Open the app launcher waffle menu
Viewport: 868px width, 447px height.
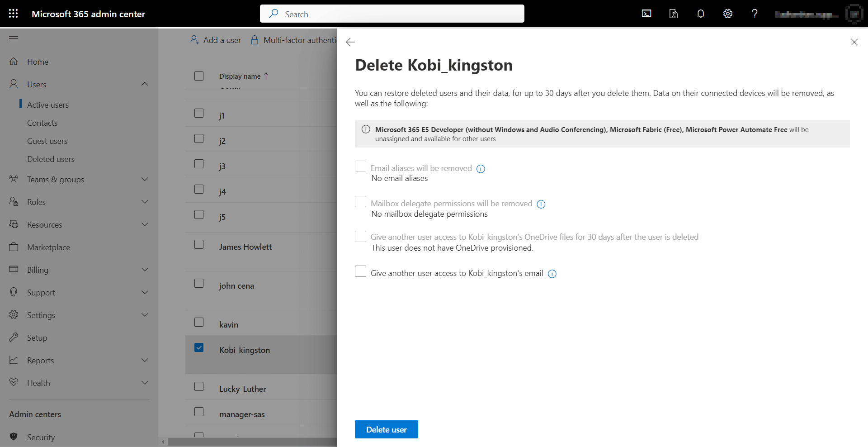click(x=13, y=13)
